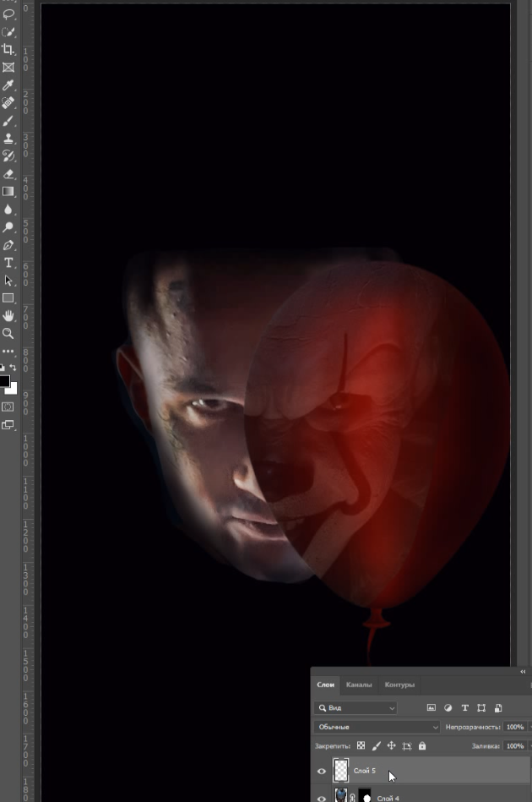
Task: Click the Слой 4 mask link icon
Action: point(353,798)
